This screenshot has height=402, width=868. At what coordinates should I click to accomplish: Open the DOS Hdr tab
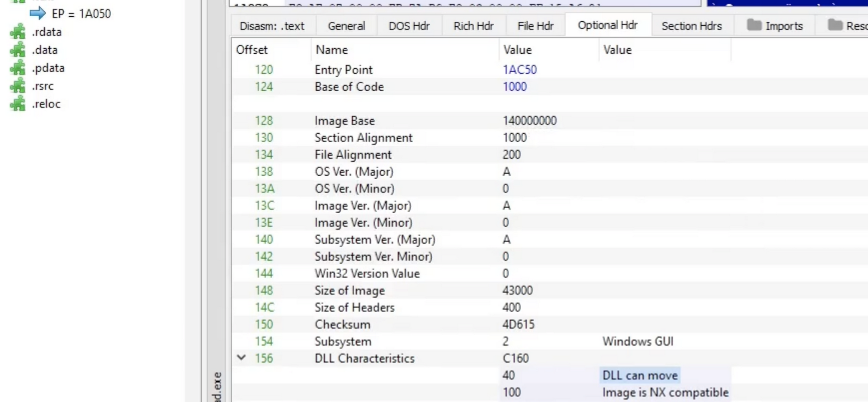tap(409, 26)
